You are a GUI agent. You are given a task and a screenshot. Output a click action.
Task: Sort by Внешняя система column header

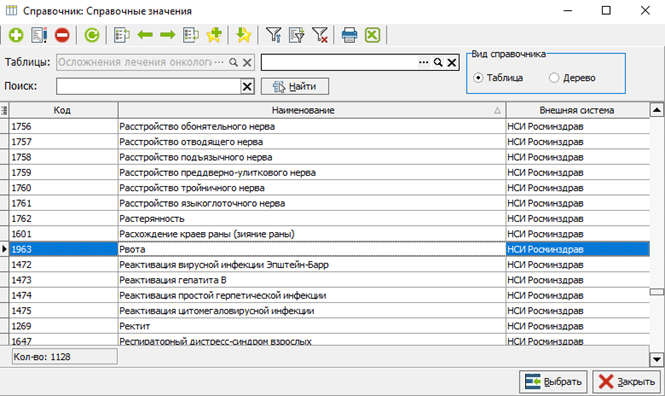(x=577, y=110)
